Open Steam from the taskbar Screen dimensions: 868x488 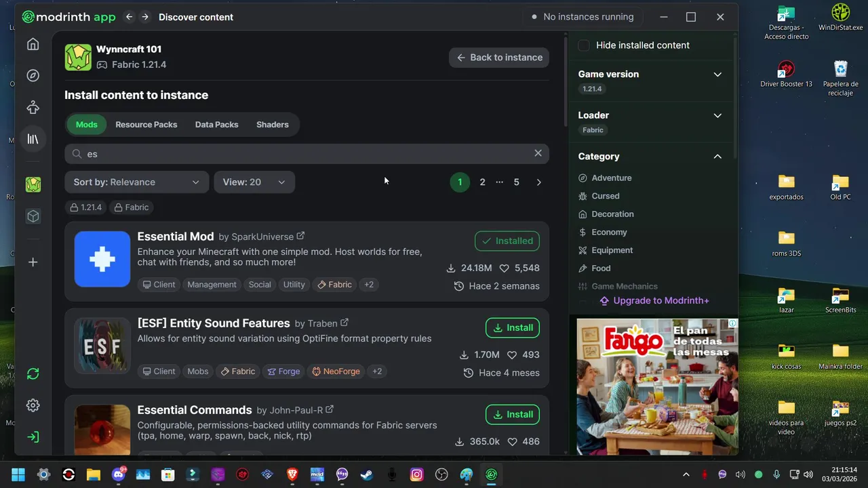[x=367, y=474]
